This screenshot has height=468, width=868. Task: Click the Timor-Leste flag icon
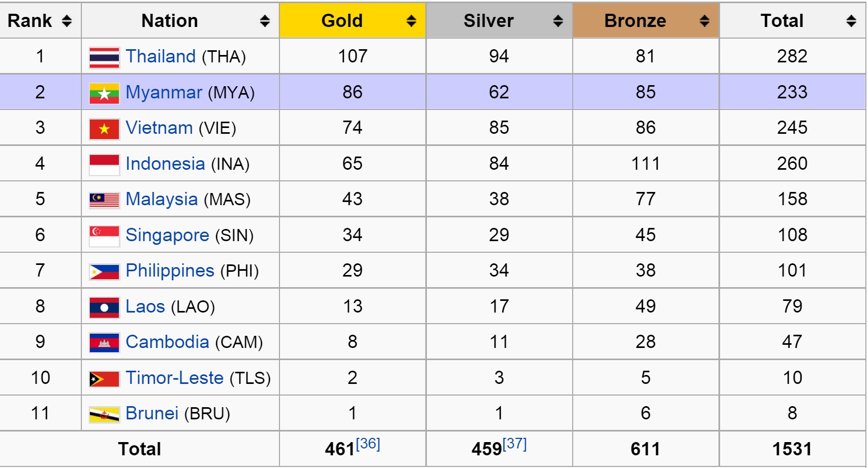pos(104,379)
